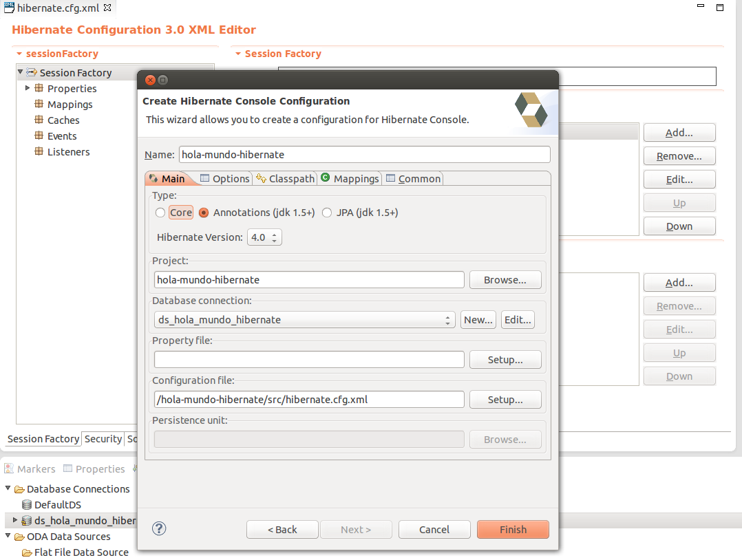Switch to the Common tab
Screen dimensions: 742x560
tap(413, 178)
